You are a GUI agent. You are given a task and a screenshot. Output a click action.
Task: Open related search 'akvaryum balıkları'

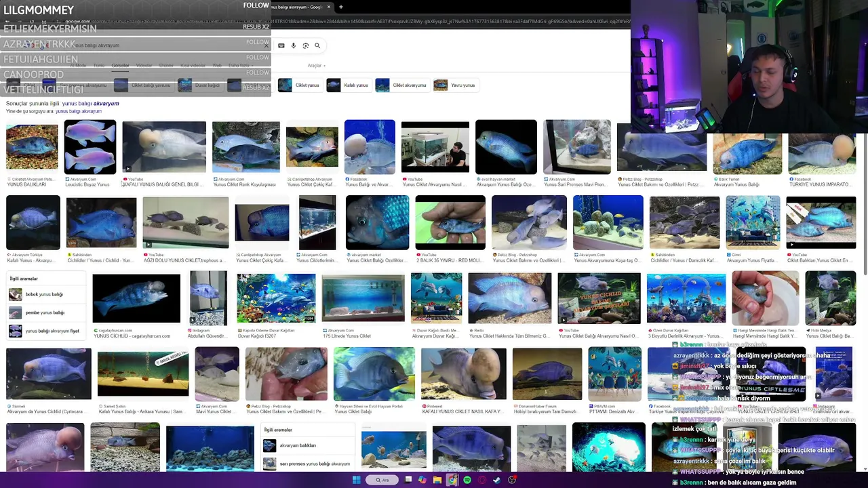[x=309, y=445]
